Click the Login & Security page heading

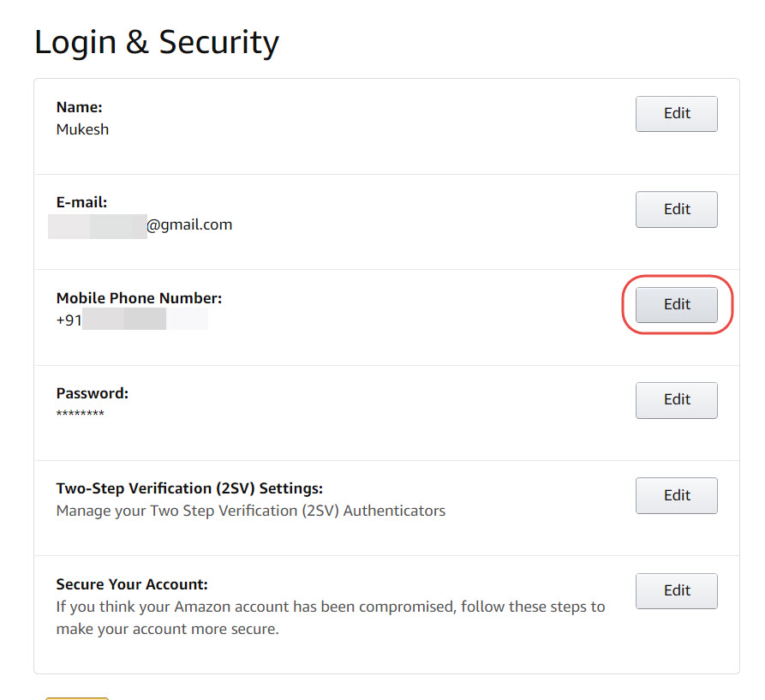click(157, 42)
